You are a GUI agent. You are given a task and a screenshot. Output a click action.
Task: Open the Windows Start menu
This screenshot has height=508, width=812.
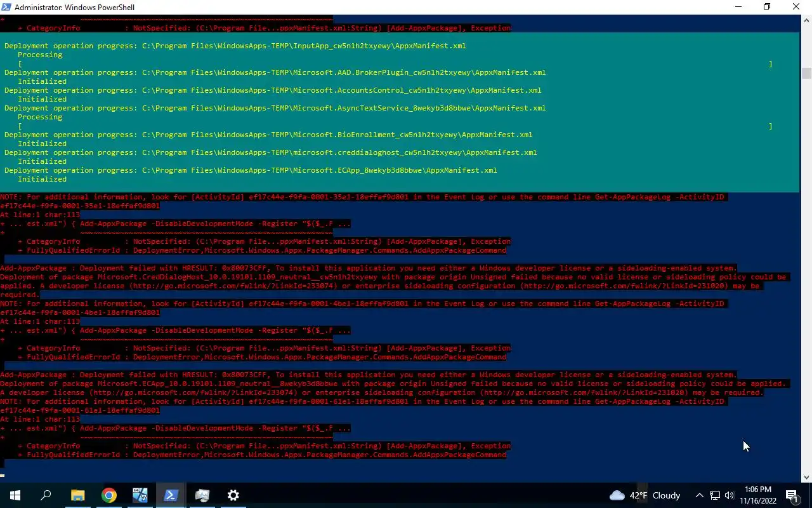pos(15,495)
